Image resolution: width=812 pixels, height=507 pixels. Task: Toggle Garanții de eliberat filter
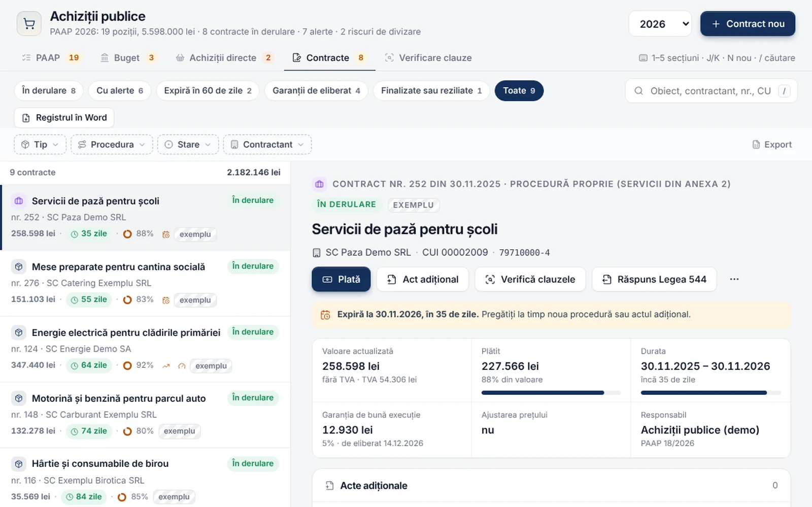pyautogui.click(x=316, y=90)
